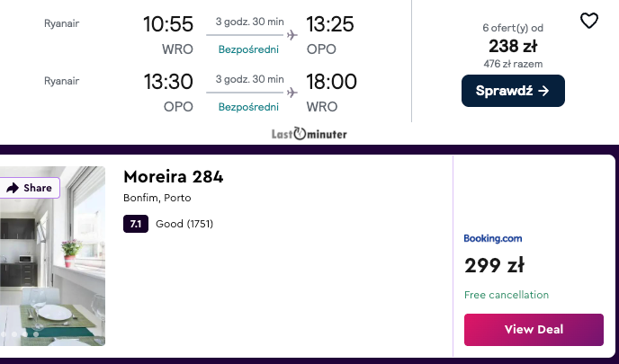Click the View Deal button

coord(534,330)
